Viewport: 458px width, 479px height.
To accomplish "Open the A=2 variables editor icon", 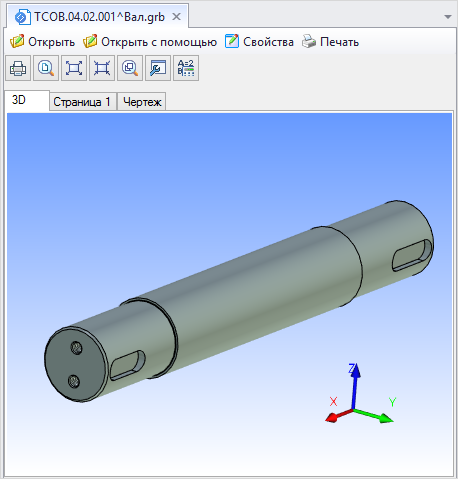I will coord(186,68).
